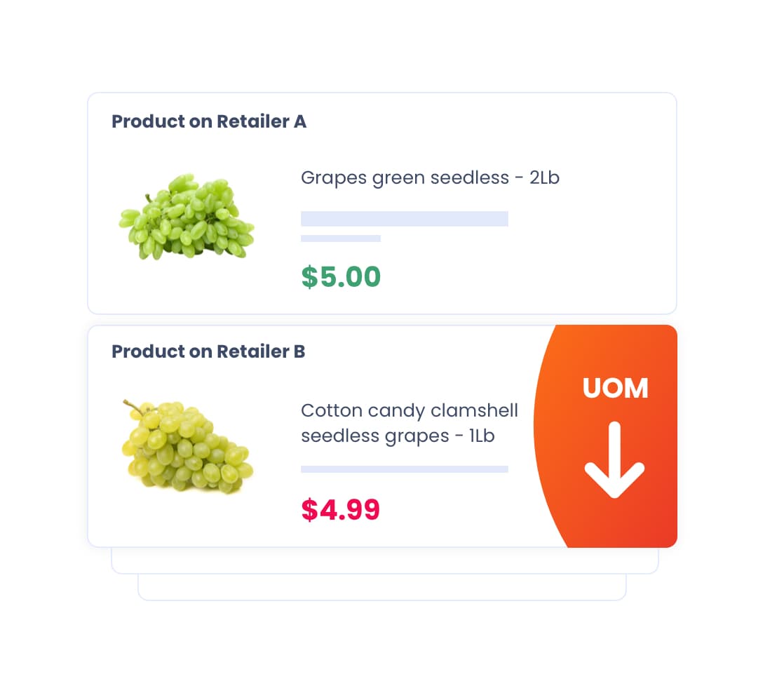Image resolution: width=784 pixels, height=693 pixels.
Task: Select the first stacked card below Retailer B
Action: click(384, 560)
